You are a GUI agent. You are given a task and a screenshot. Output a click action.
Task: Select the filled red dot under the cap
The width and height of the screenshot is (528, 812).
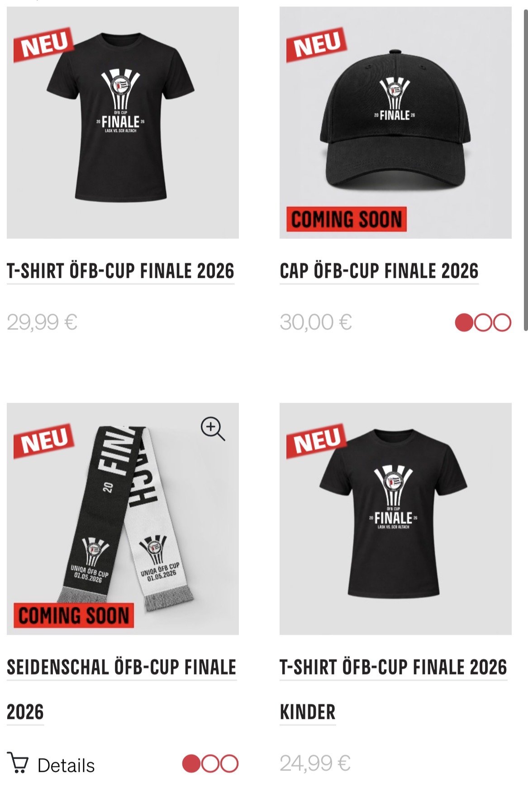point(464,323)
